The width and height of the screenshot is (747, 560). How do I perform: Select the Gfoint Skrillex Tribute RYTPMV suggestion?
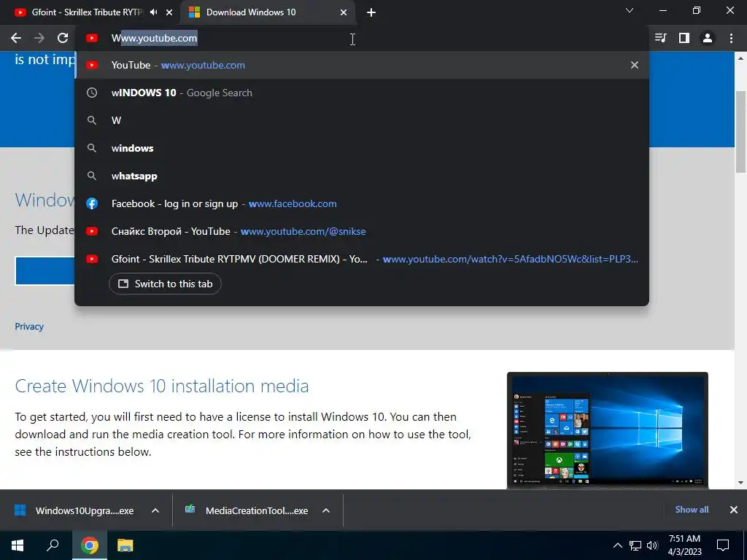(362, 259)
